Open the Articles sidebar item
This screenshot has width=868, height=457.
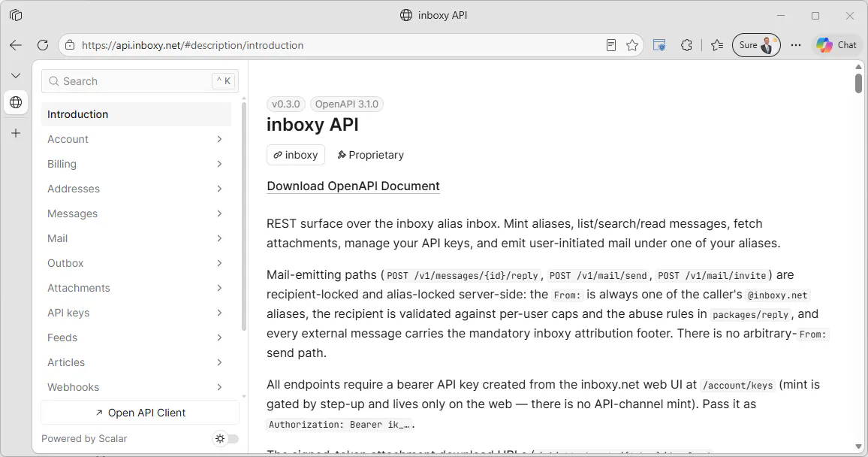coord(136,362)
